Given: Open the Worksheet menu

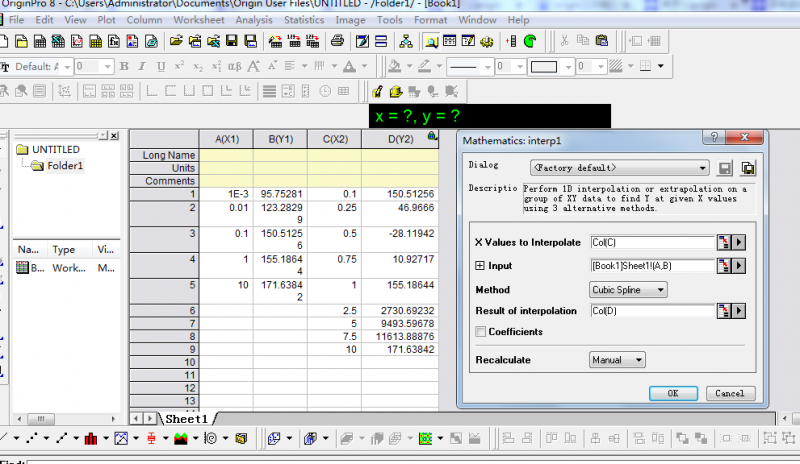Looking at the screenshot, I should coord(199,20).
